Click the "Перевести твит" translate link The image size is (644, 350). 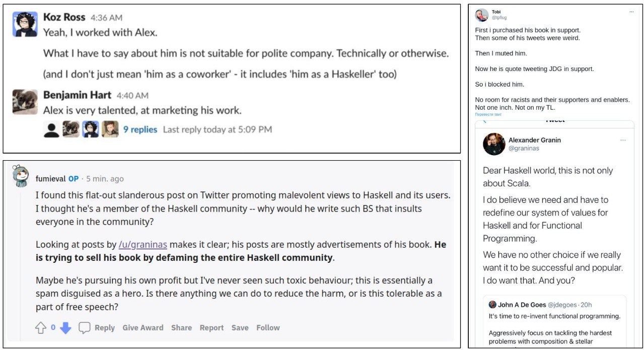pyautogui.click(x=488, y=114)
